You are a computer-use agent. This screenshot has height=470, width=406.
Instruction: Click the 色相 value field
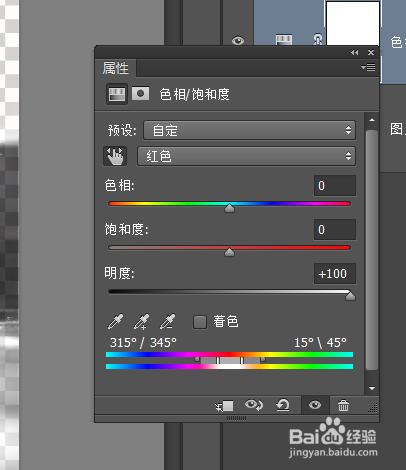click(x=335, y=186)
